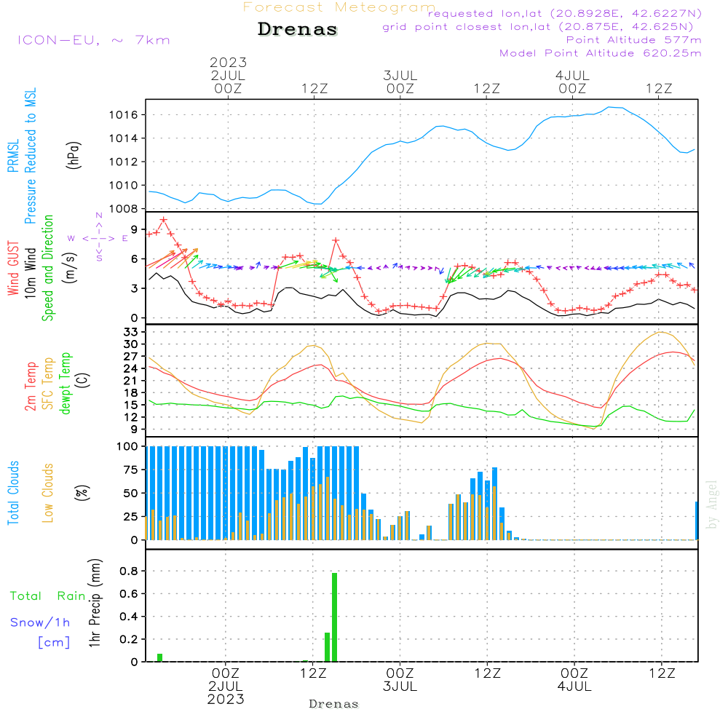
Task: Click the 0.6 precipitation tick label
Action: (129, 594)
